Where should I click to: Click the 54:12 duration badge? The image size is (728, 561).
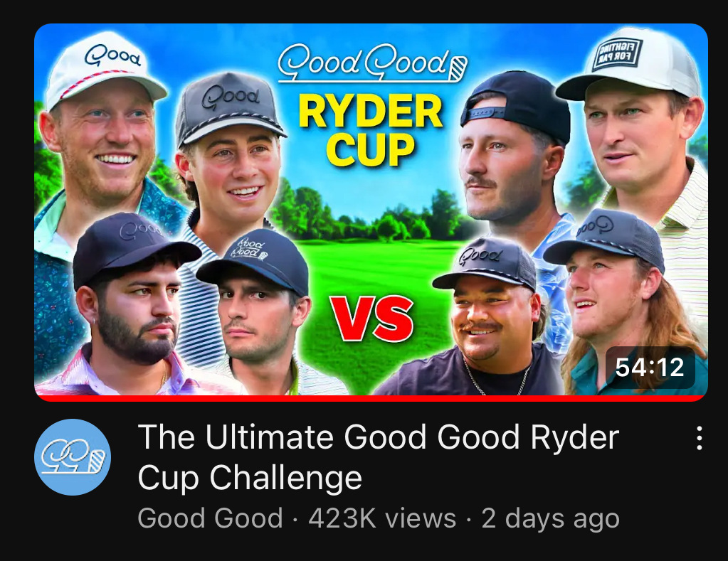[650, 368]
